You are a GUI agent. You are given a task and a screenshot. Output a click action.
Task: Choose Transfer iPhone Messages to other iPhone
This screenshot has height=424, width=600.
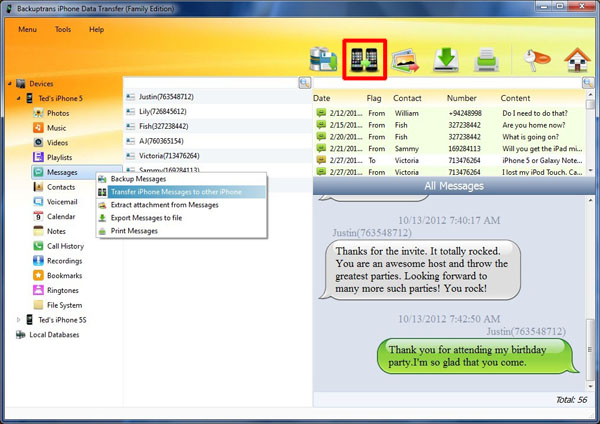point(181,192)
